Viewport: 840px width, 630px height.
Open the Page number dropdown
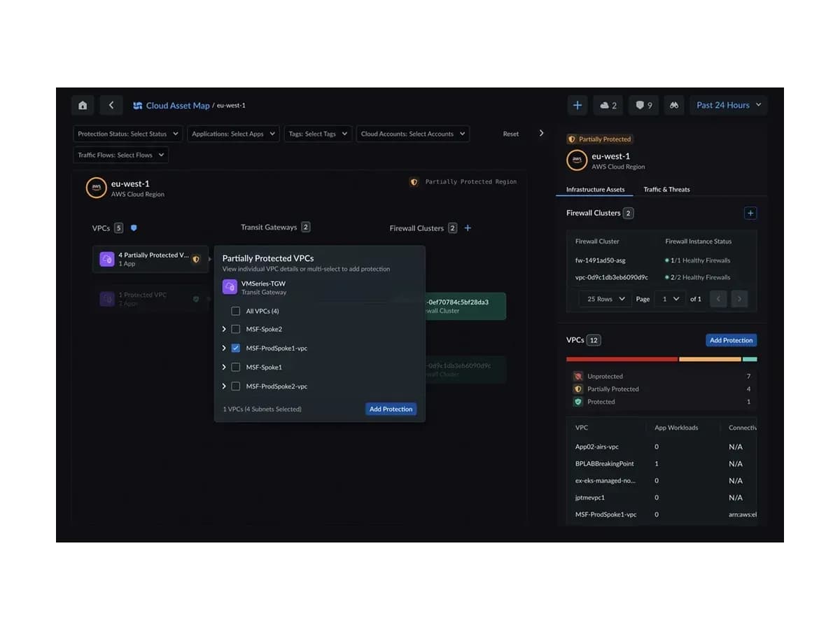tap(671, 299)
